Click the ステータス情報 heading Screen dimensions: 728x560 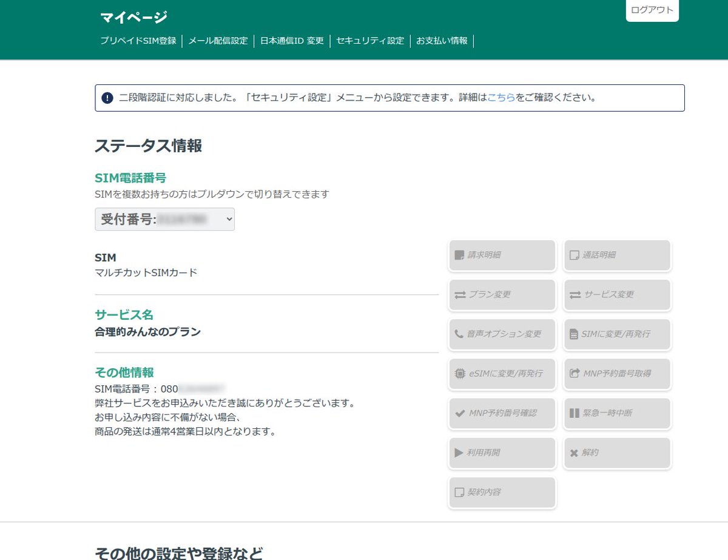(x=149, y=146)
